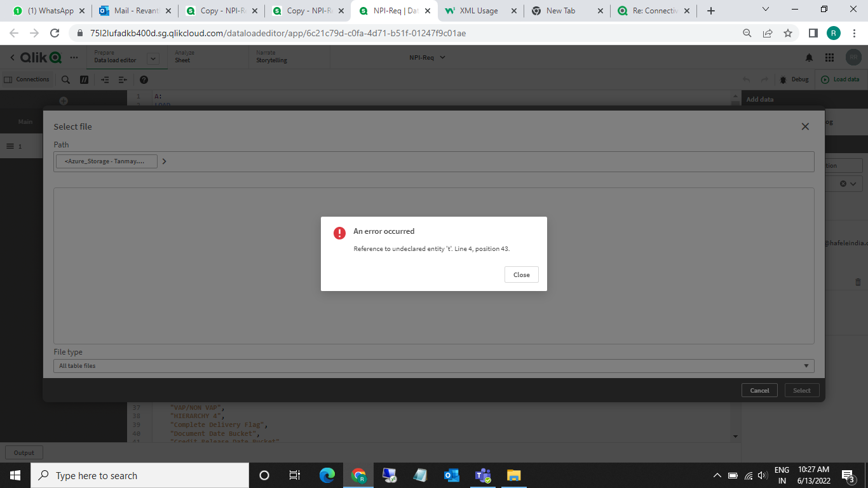
Task: Click Load data button
Action: pos(841,79)
